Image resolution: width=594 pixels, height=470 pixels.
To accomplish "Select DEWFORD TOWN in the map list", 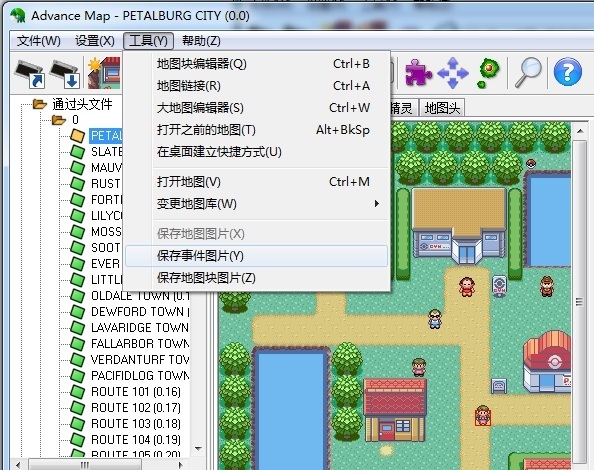I will [140, 312].
